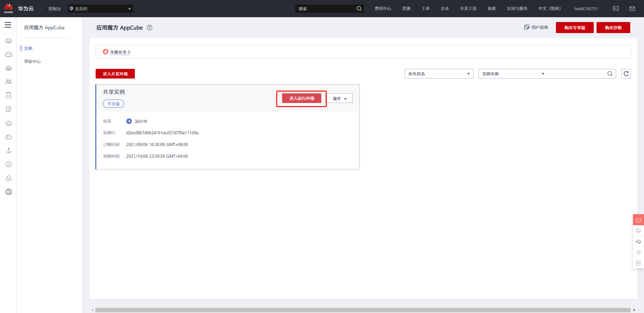The image size is (644, 313).
Task: Open the cloud shell terminal icon
Action: click(x=616, y=9)
